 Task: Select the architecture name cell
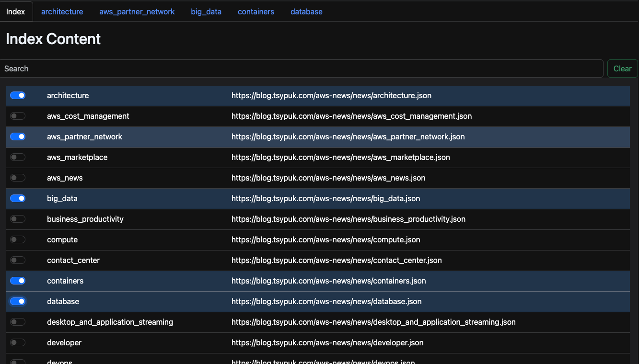(68, 95)
